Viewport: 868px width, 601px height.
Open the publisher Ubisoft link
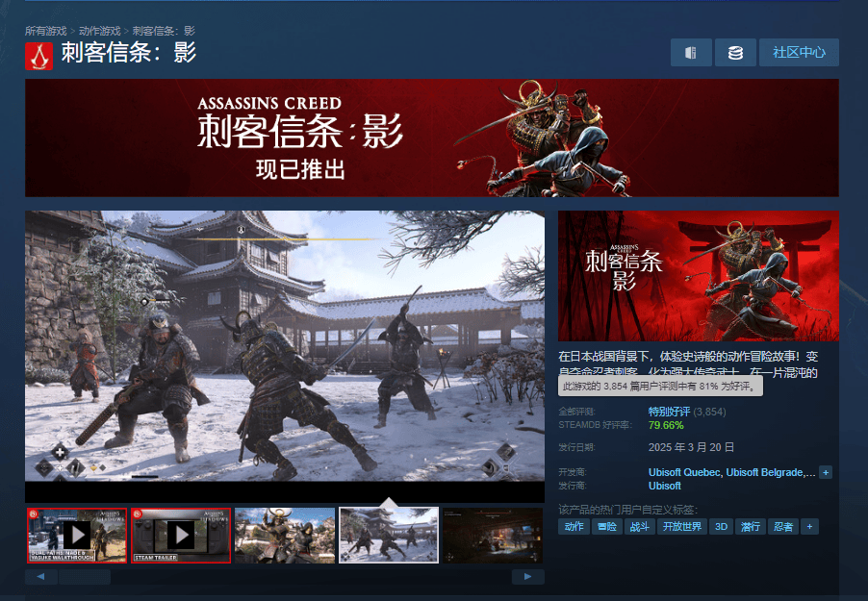[x=665, y=486]
